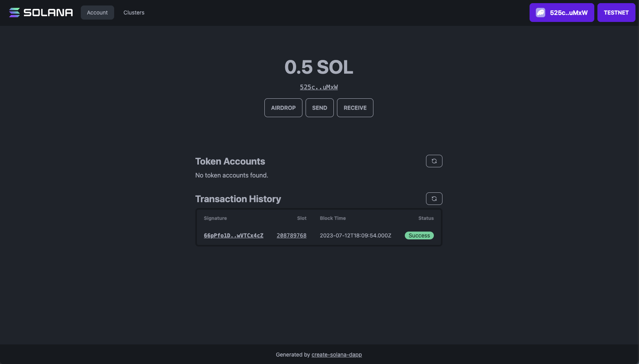Click the Solana 'S' mark next to the brand name
Screen dimensions: 639x364
(14, 12)
